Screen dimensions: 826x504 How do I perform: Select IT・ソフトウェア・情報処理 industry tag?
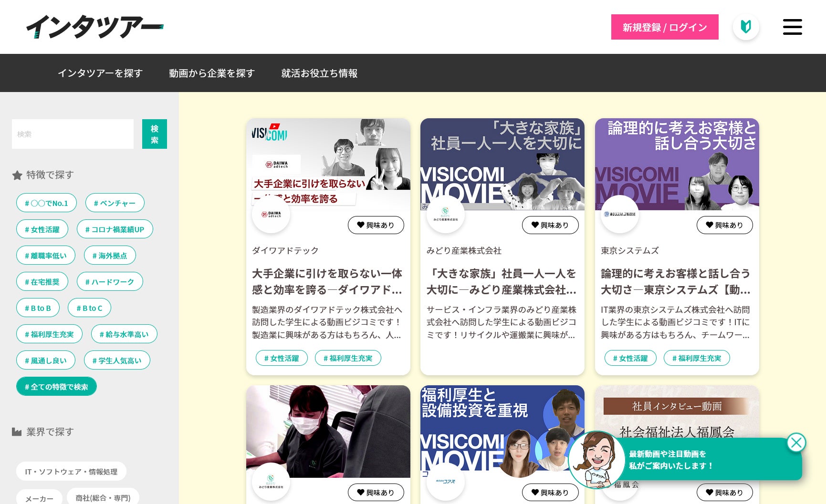pyautogui.click(x=71, y=471)
